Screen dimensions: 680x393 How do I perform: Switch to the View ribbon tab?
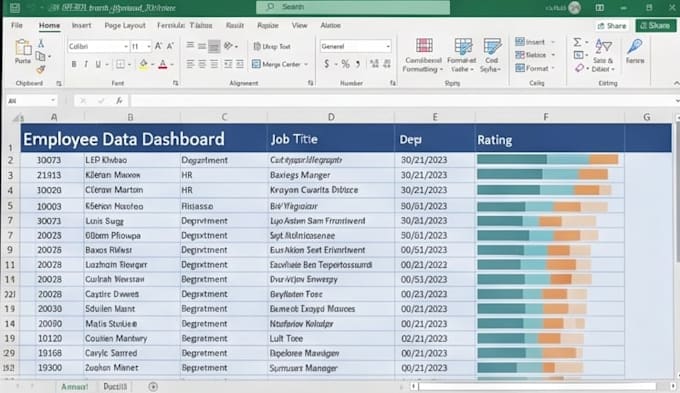click(299, 25)
